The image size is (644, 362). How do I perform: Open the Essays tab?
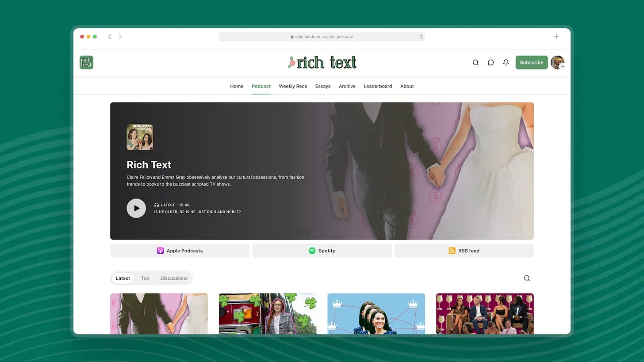(x=323, y=86)
